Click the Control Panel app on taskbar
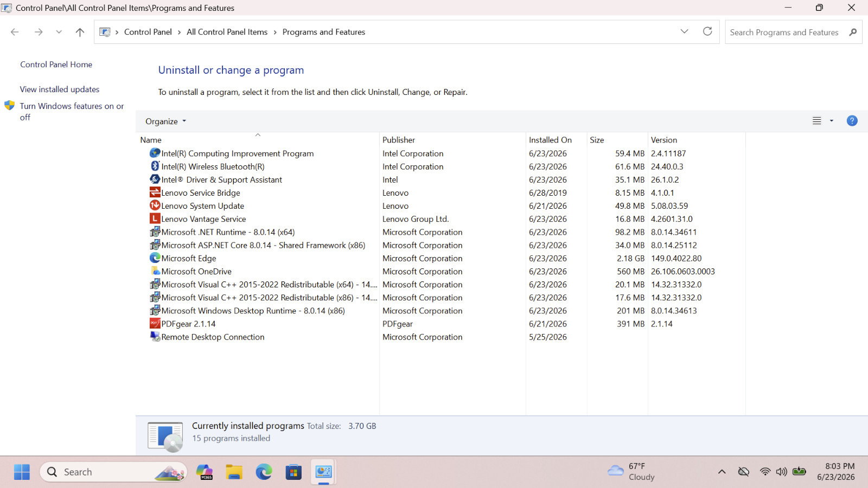Viewport: 868px width, 488px height. 323,472
